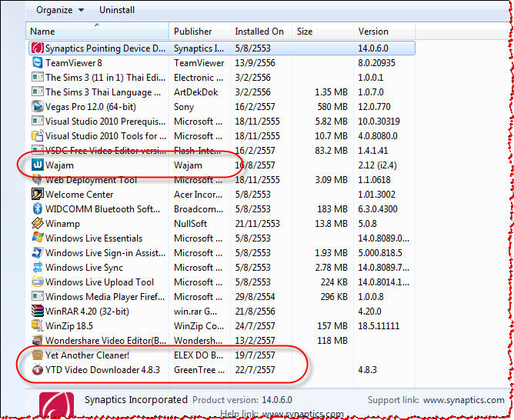Image resolution: width=514 pixels, height=420 pixels.
Task: Click the Winamp lightning icon
Action: [37, 224]
